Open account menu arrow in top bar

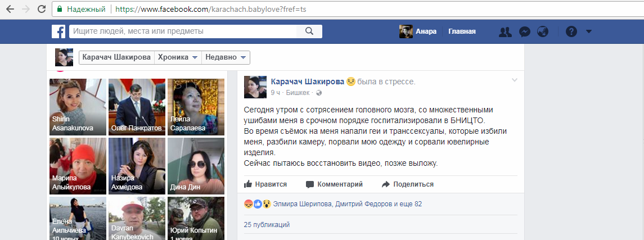pos(588,31)
